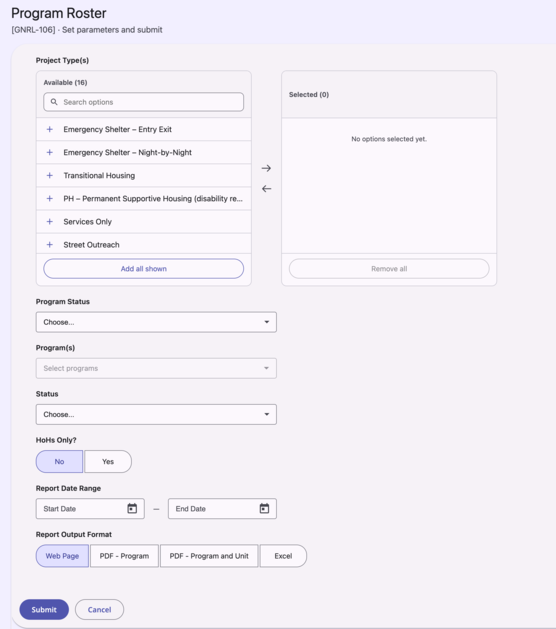Focus the Search options field

(144, 102)
